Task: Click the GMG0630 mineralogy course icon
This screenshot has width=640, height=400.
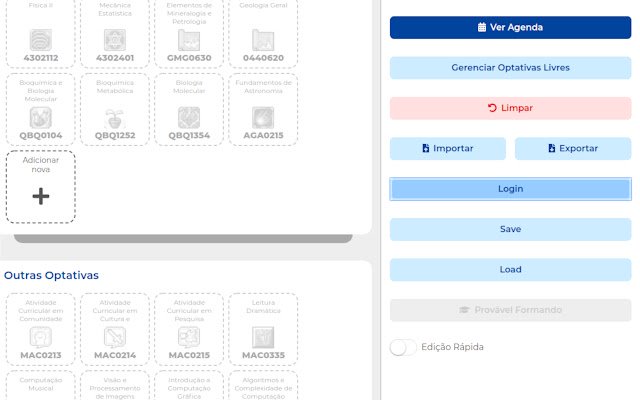Action: 189,40
